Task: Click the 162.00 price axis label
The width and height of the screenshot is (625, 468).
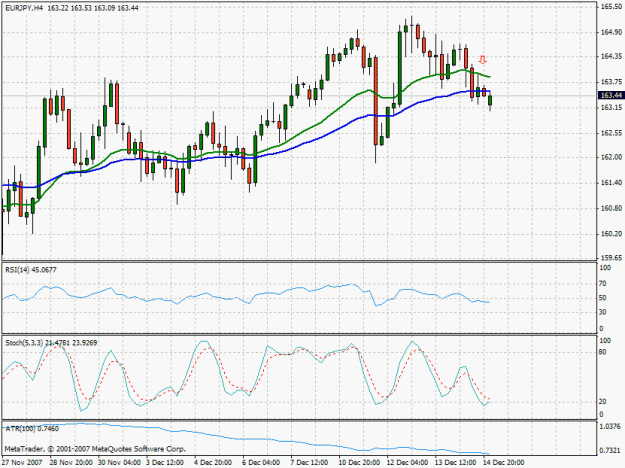Action: 611,157
